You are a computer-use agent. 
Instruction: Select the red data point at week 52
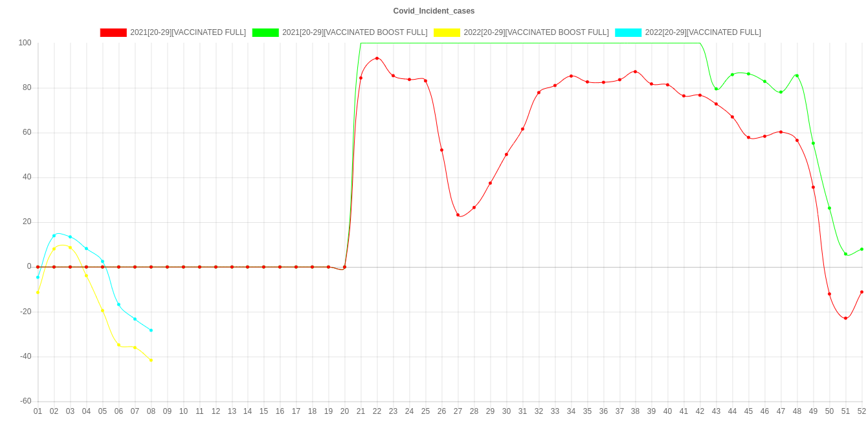click(x=862, y=292)
